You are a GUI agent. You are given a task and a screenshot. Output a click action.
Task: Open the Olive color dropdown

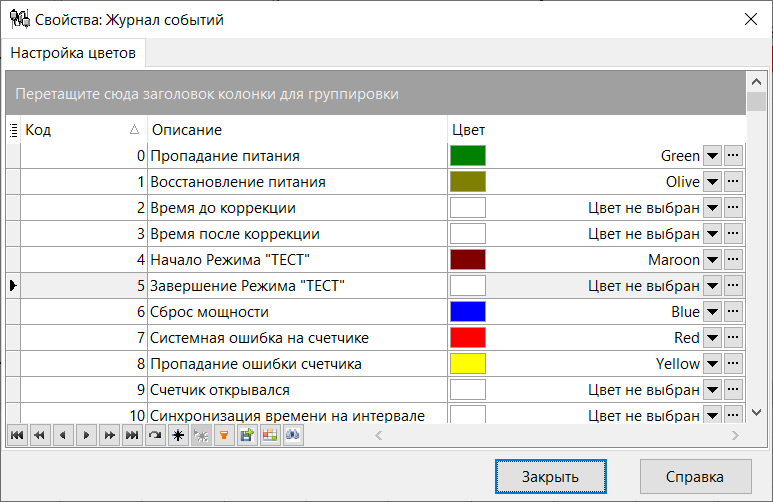[x=712, y=182]
